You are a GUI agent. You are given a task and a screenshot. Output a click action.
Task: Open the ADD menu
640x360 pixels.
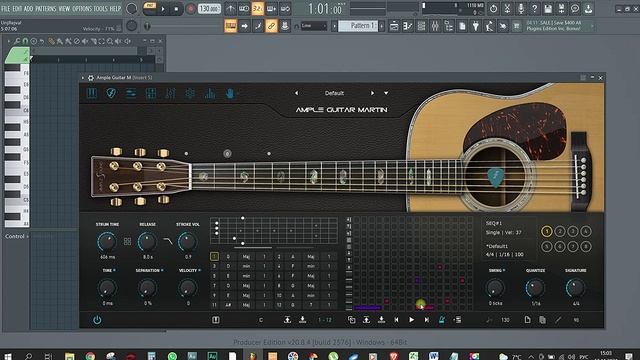click(x=29, y=8)
